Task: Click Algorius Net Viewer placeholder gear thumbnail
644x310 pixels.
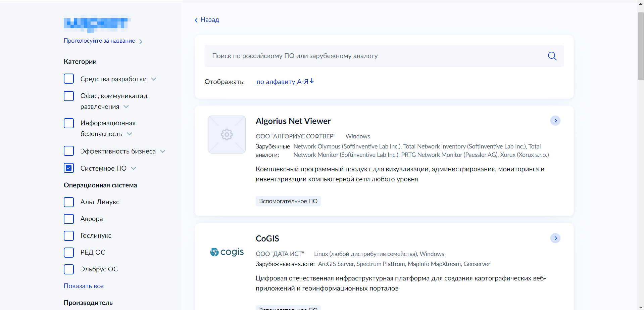Action: 227,135
